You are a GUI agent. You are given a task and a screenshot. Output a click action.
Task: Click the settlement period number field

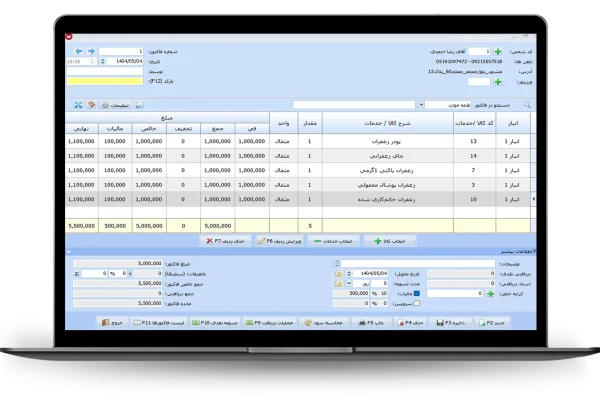pos(379,283)
